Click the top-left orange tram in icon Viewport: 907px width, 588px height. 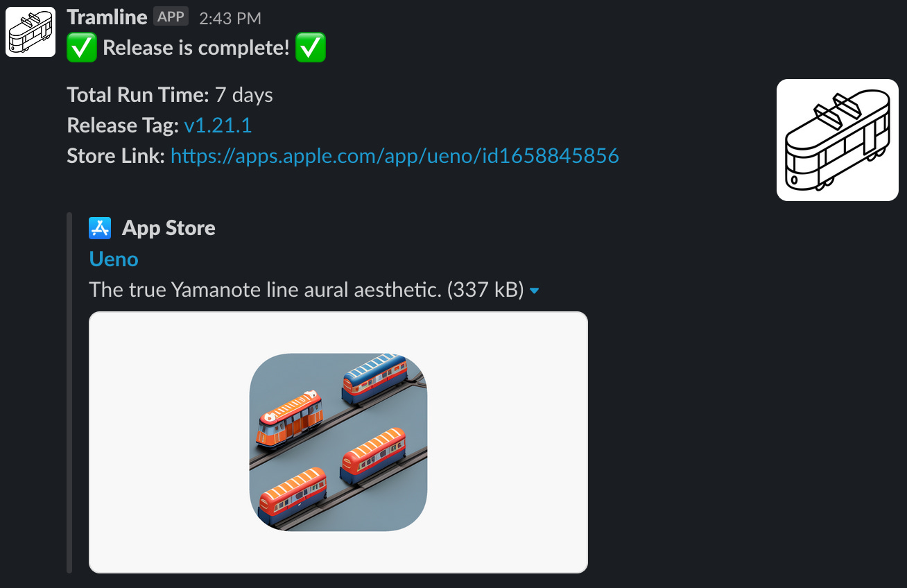coord(290,419)
